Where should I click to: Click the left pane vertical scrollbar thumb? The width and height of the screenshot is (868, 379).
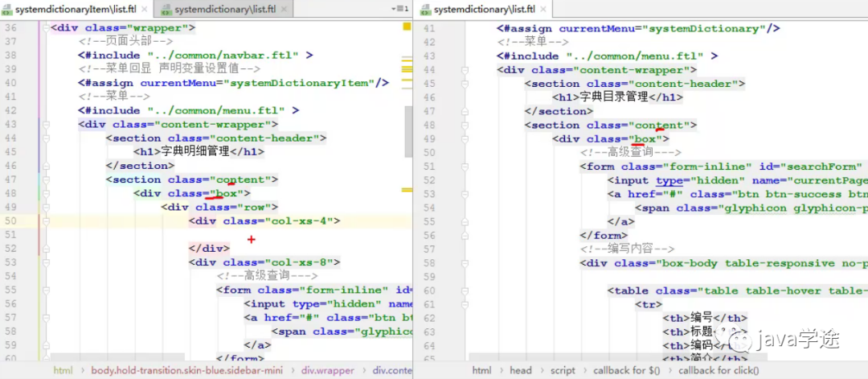coord(408,131)
